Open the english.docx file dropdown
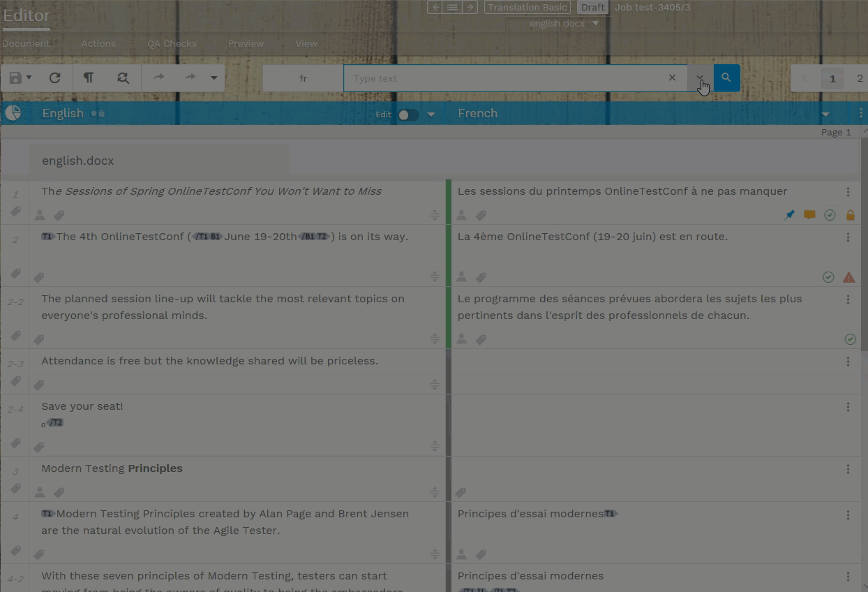Viewport: 868px width, 592px height. point(595,23)
